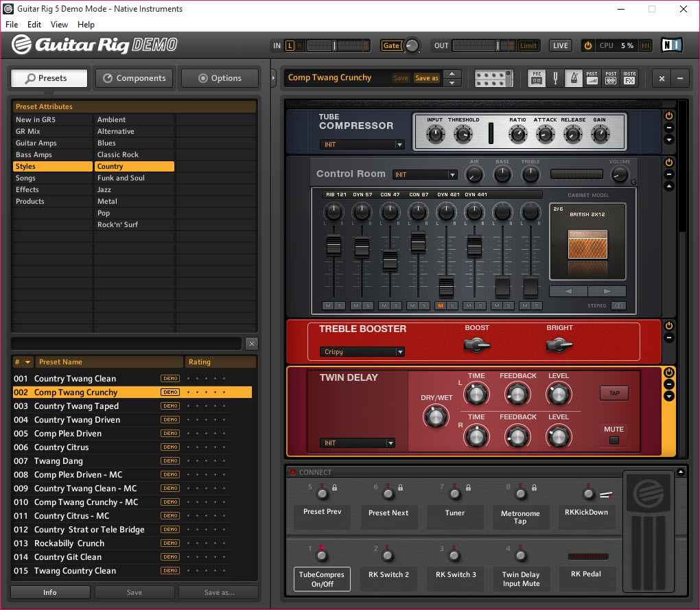700x610 pixels.
Task: Click the preset search input field
Action: pos(126,344)
